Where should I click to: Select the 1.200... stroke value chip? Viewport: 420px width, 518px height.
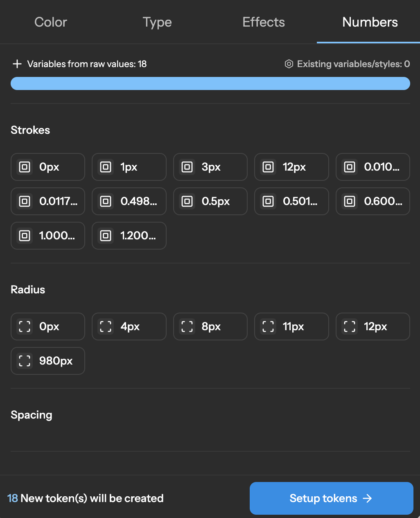click(129, 236)
